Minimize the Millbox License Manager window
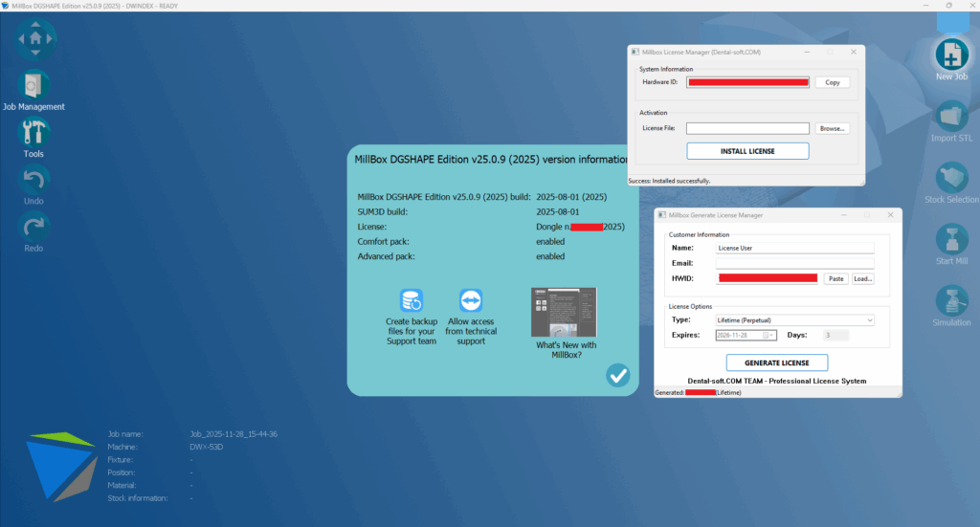This screenshot has width=980, height=527. 807,53
